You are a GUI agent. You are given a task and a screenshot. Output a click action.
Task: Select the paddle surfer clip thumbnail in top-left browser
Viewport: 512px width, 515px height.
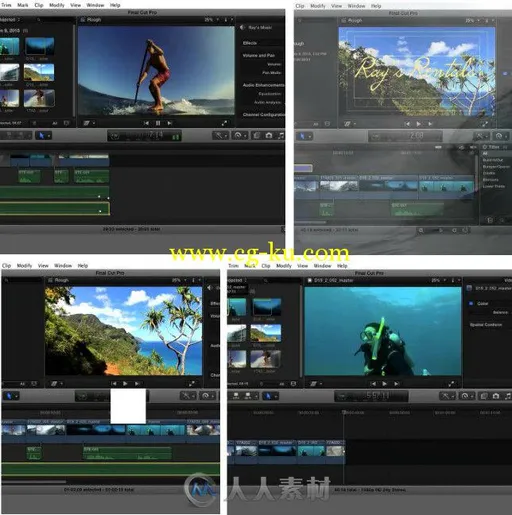(39, 98)
